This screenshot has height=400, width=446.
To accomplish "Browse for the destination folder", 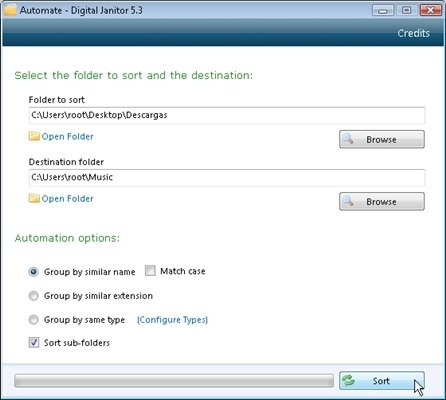I will point(382,201).
